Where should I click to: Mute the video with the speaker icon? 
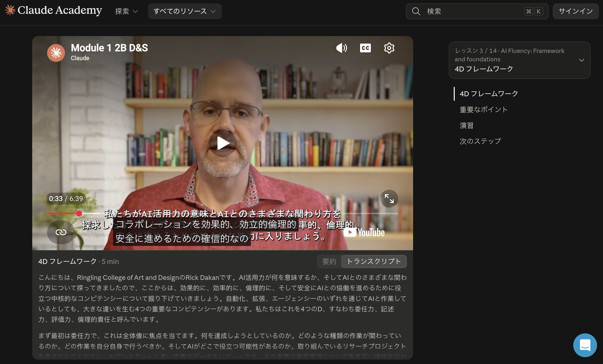[341, 48]
